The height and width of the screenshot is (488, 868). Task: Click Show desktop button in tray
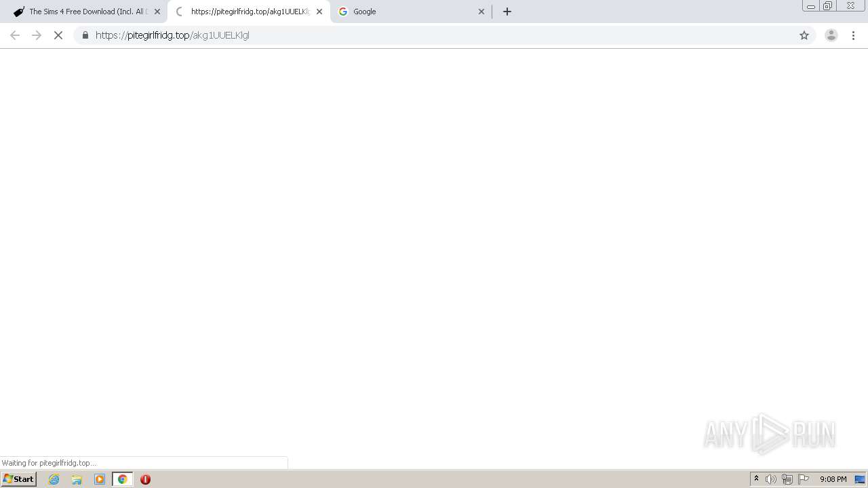(x=860, y=479)
